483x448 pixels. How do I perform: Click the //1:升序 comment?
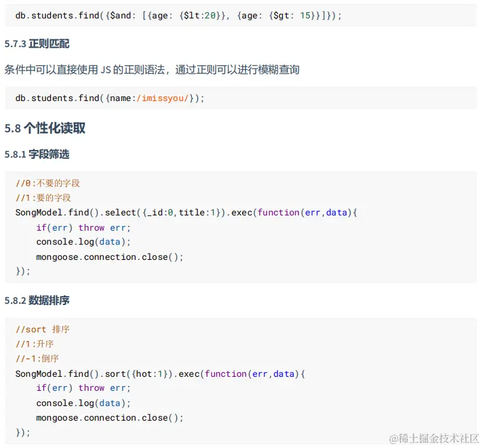37,344
